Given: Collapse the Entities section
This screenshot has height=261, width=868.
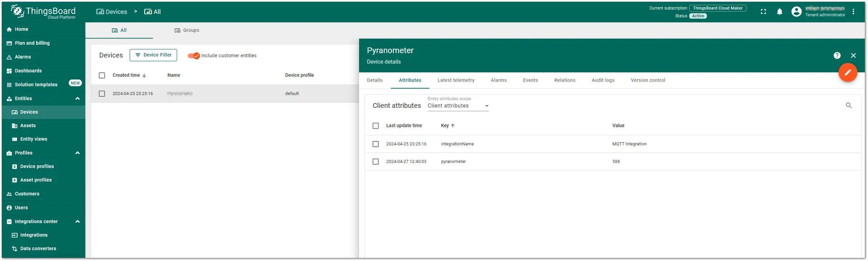Looking at the screenshot, I should pyautogui.click(x=77, y=98).
